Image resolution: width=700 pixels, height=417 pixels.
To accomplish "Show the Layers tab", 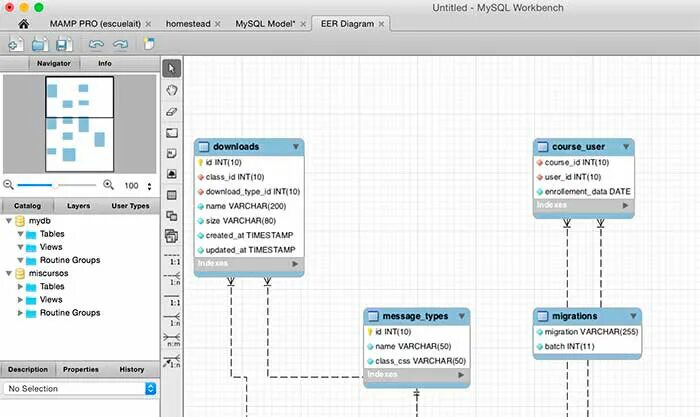I will 79,206.
